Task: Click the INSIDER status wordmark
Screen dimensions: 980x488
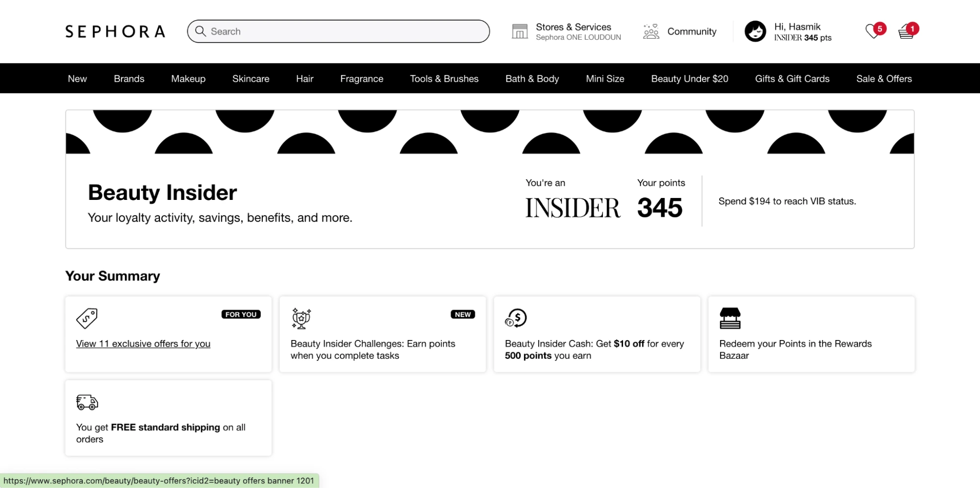Action: pyautogui.click(x=573, y=208)
